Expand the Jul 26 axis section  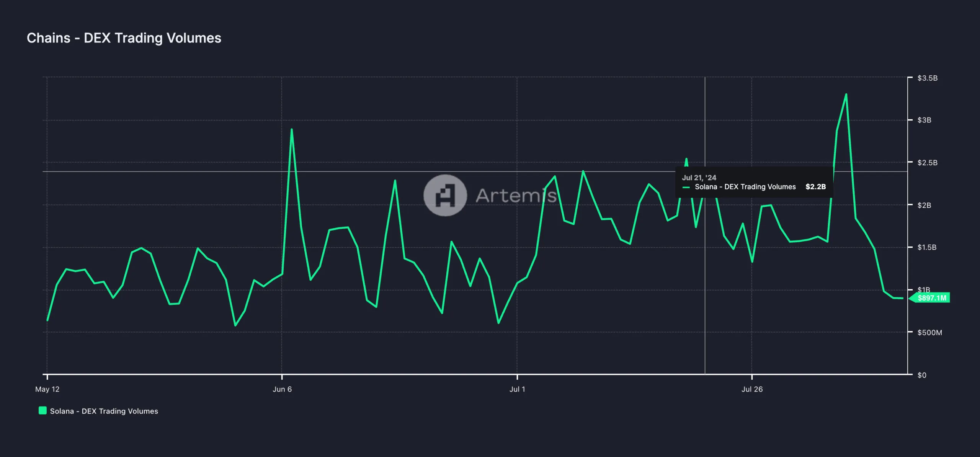(753, 390)
